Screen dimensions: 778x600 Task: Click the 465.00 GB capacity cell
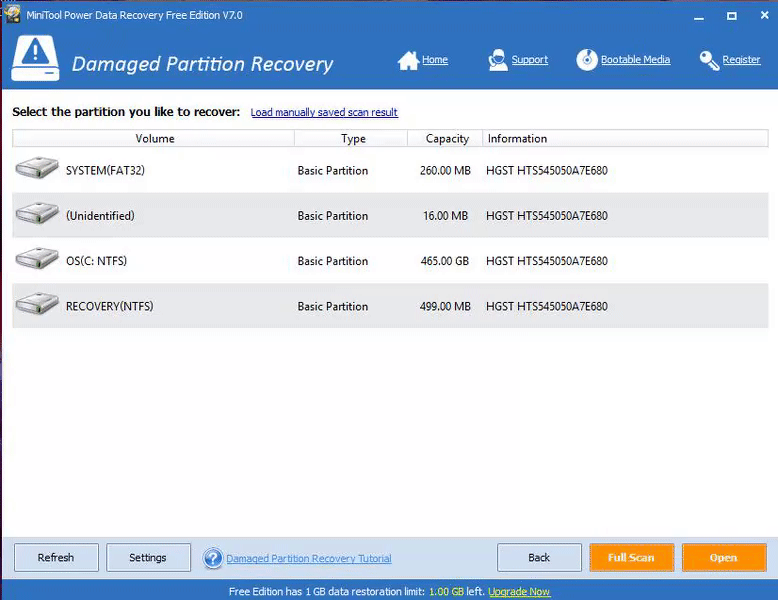click(445, 261)
